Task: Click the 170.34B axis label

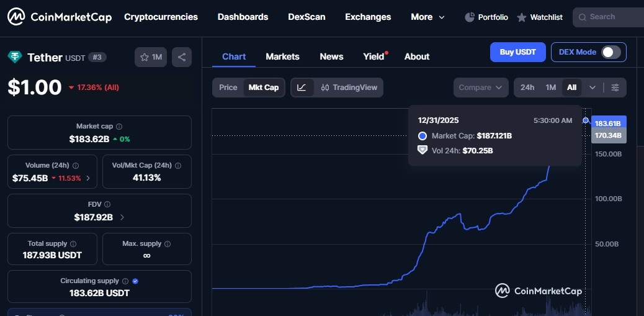Action: click(608, 135)
